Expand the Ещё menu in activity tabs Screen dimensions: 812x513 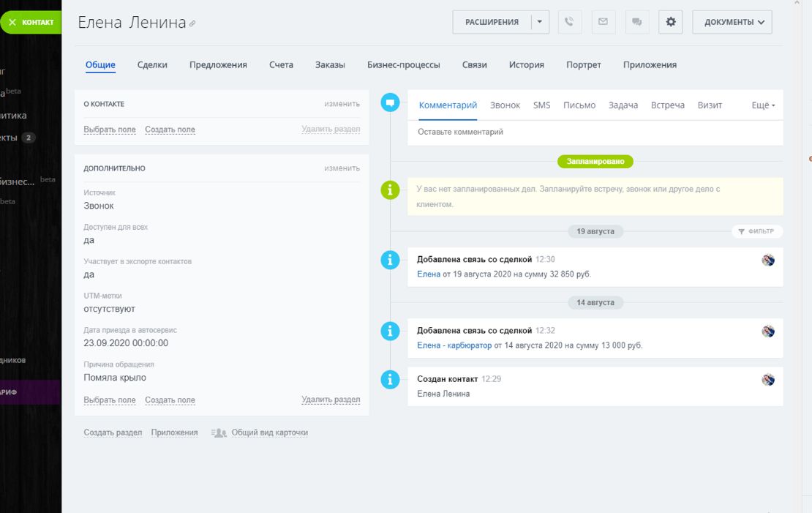[x=763, y=105]
